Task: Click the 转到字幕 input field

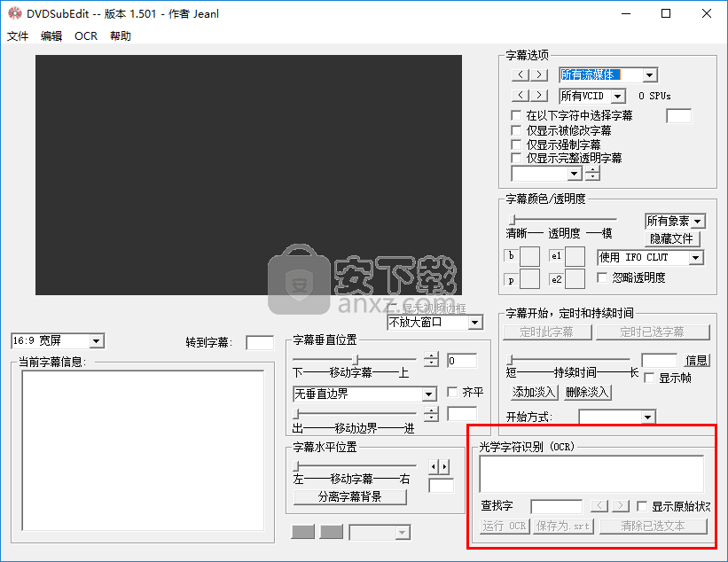Action: click(x=260, y=343)
